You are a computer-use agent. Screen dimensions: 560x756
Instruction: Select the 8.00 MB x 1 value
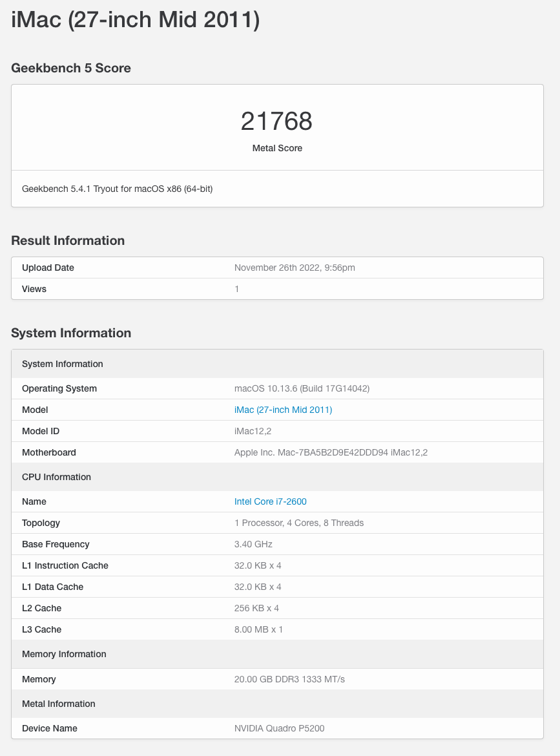coord(258,629)
